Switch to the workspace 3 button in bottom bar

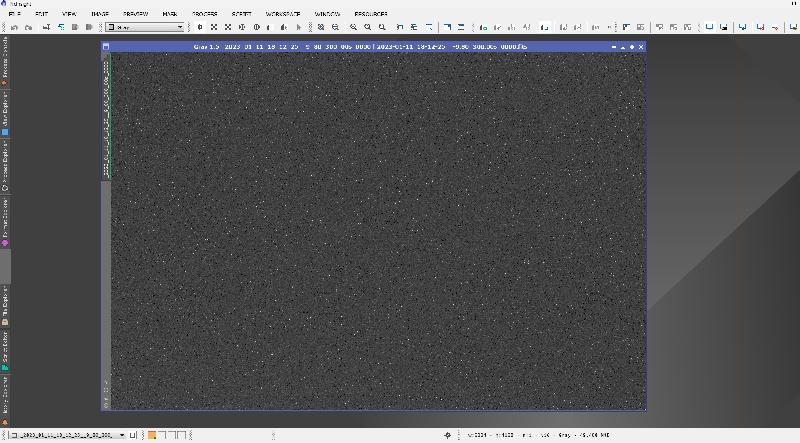pos(171,435)
